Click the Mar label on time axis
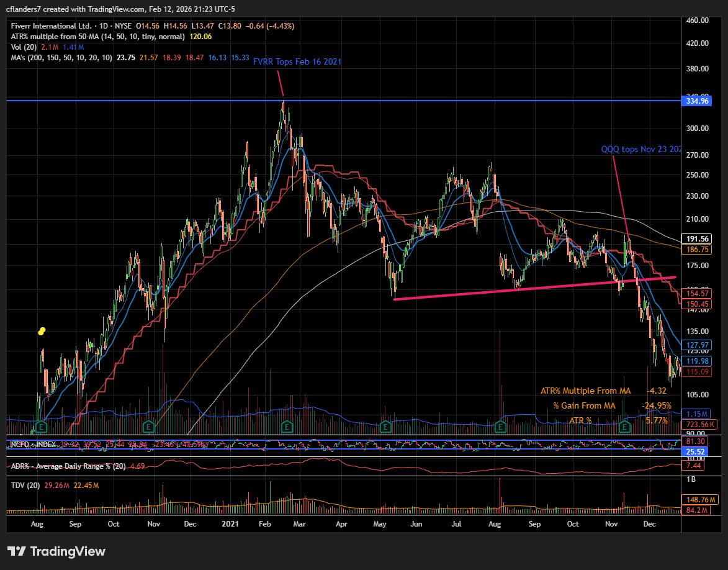This screenshot has width=728, height=570. pyautogui.click(x=300, y=523)
